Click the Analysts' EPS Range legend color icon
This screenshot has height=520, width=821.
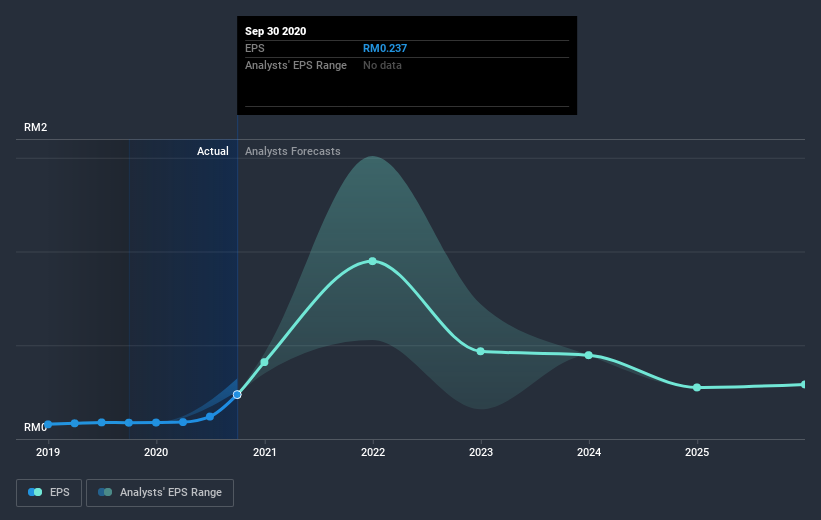[105, 492]
